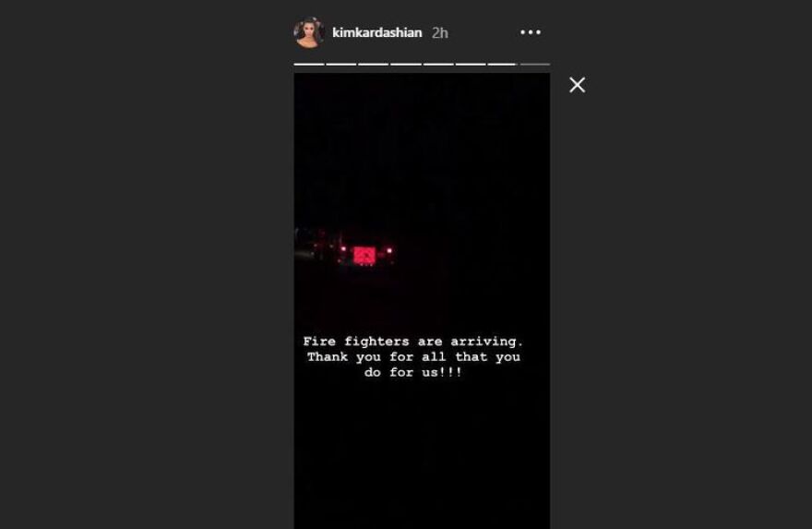Select the seventh story progress segment
The image size is (812, 529).
(502, 65)
